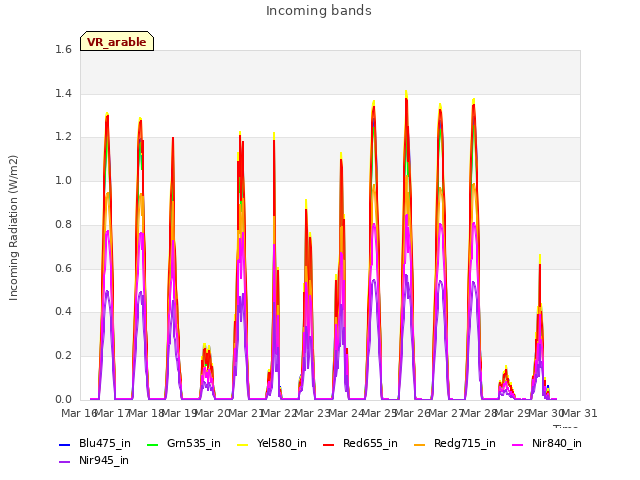The width and height of the screenshot is (640, 480).
Task: Click the blue Blu475_in legend color marker
Action: click(64, 444)
